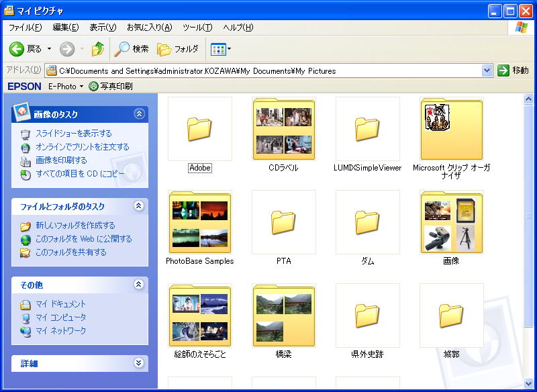The image size is (537, 392).
Task: Open the ファイル(F) menu
Action: point(25,28)
